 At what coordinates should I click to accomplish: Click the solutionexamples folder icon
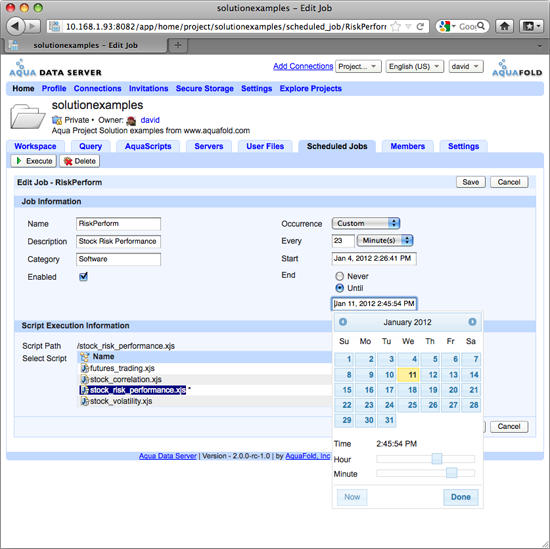point(27,116)
